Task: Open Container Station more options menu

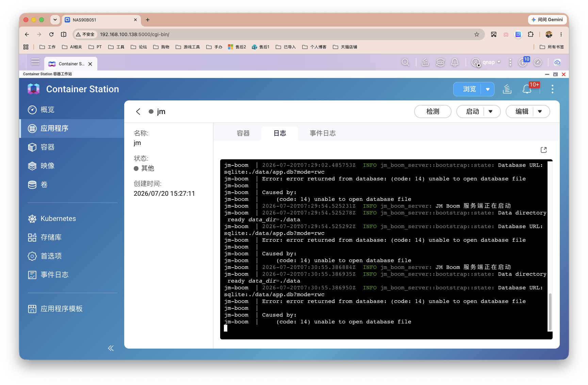Action: pos(552,89)
